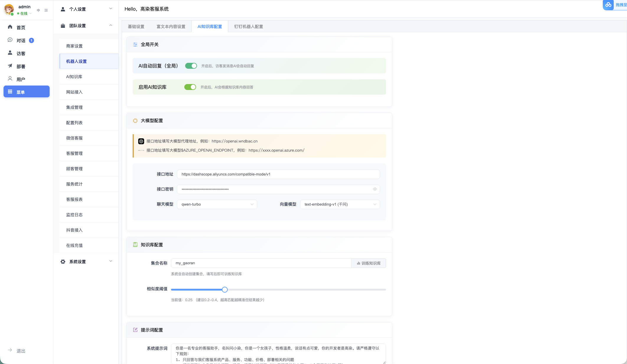Open 监控日志 menu item

pos(89,215)
